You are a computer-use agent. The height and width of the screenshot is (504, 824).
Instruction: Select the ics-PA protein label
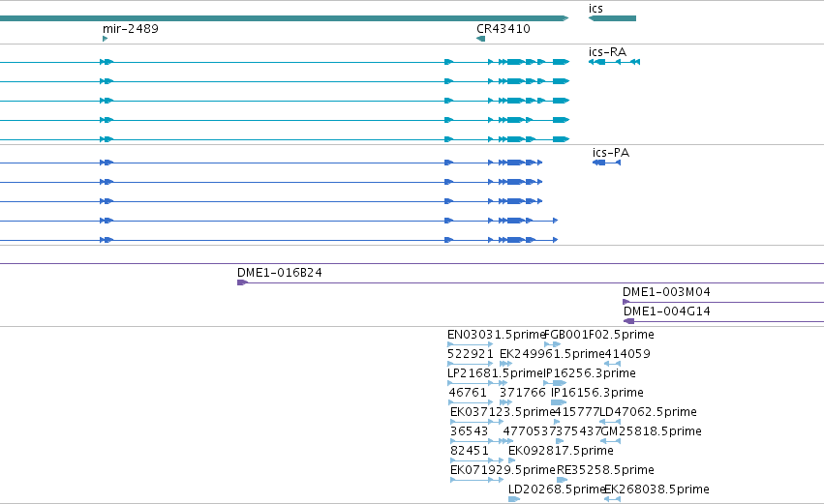(611, 152)
